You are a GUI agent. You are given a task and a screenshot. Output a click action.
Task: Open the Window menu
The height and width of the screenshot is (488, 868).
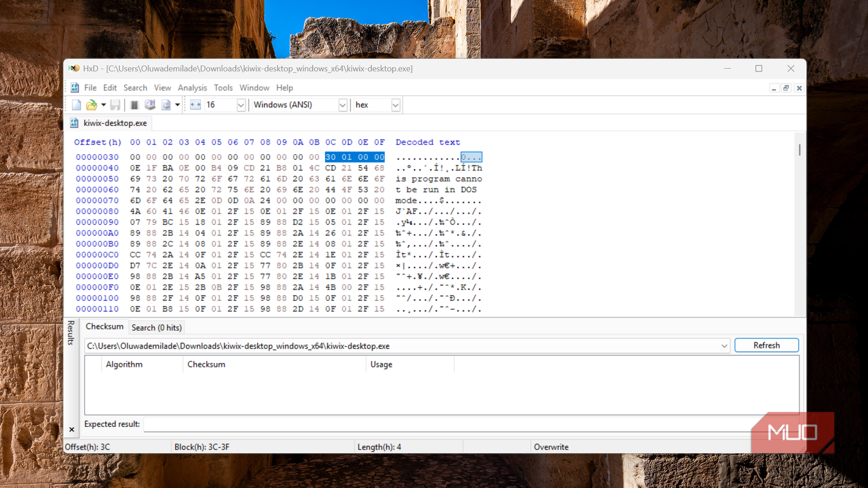254,88
